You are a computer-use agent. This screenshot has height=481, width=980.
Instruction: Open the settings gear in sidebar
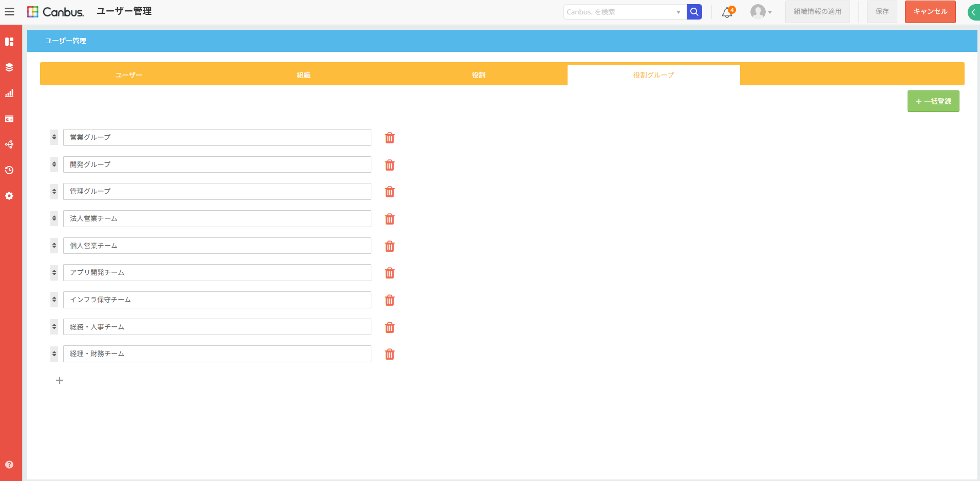coord(9,196)
